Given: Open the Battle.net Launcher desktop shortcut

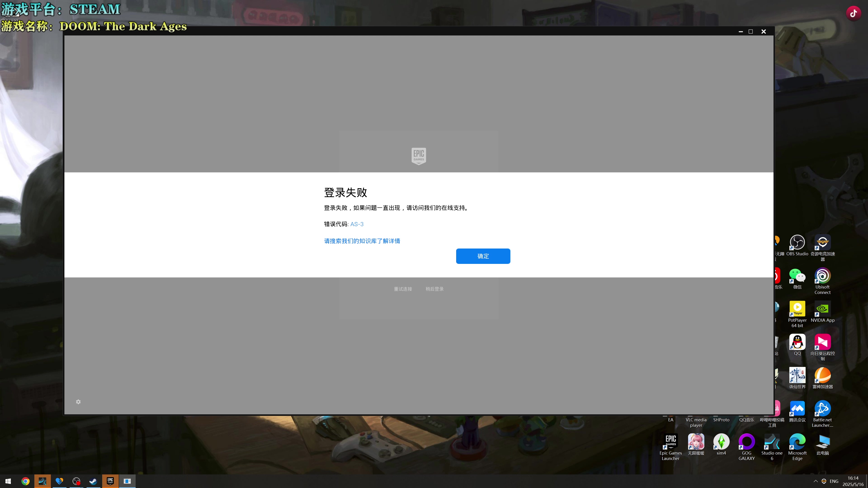Looking at the screenshot, I should coord(823,414).
